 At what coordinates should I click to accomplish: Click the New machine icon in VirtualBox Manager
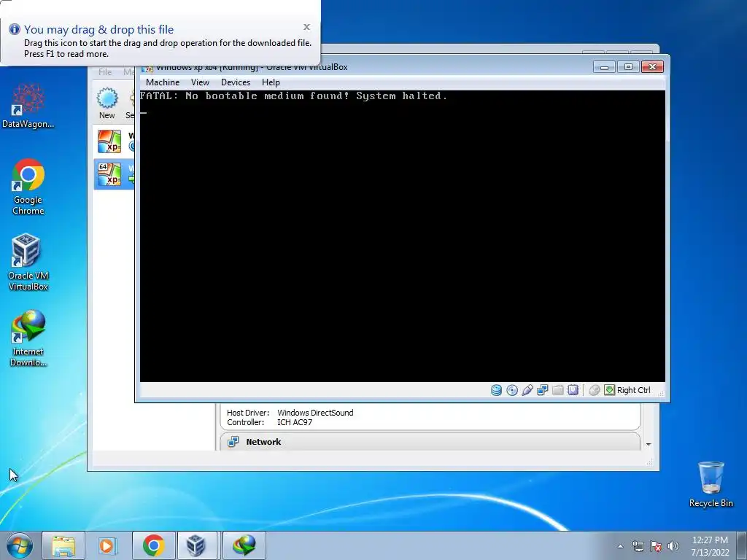pos(107,98)
